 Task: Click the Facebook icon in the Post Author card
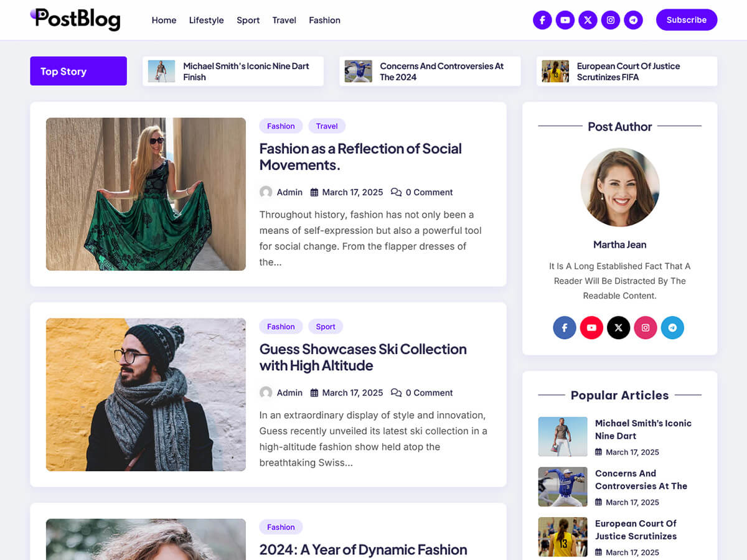pyautogui.click(x=564, y=327)
